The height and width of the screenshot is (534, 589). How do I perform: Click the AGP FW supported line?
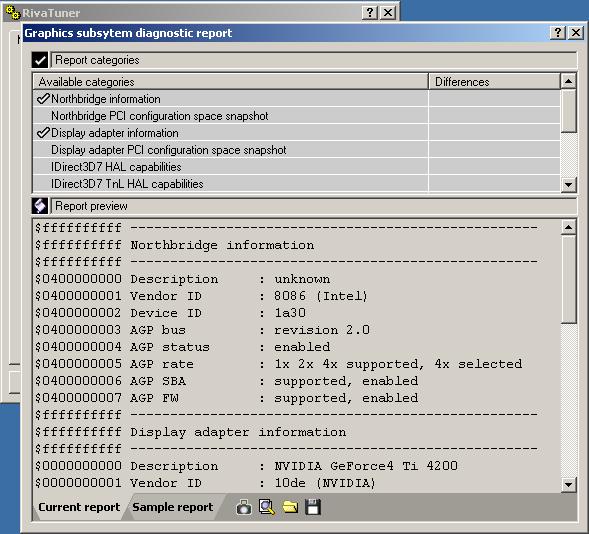coord(227,398)
